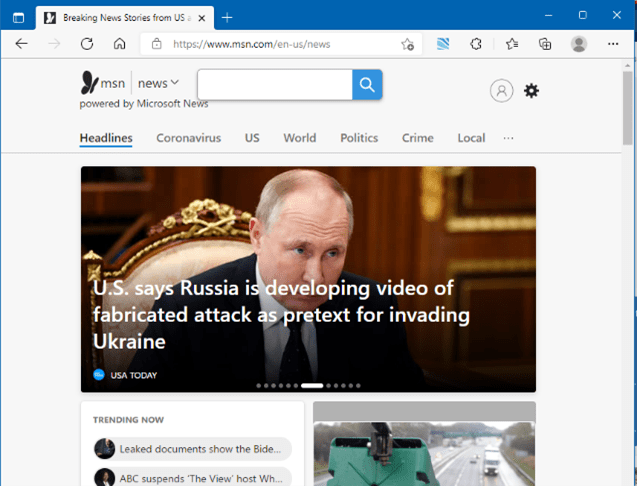Add this page to favorites
The height and width of the screenshot is (486, 637).
click(408, 44)
